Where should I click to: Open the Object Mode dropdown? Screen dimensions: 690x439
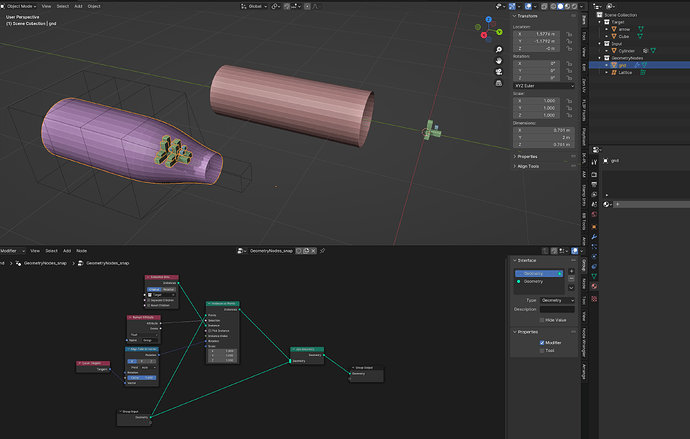click(x=19, y=6)
